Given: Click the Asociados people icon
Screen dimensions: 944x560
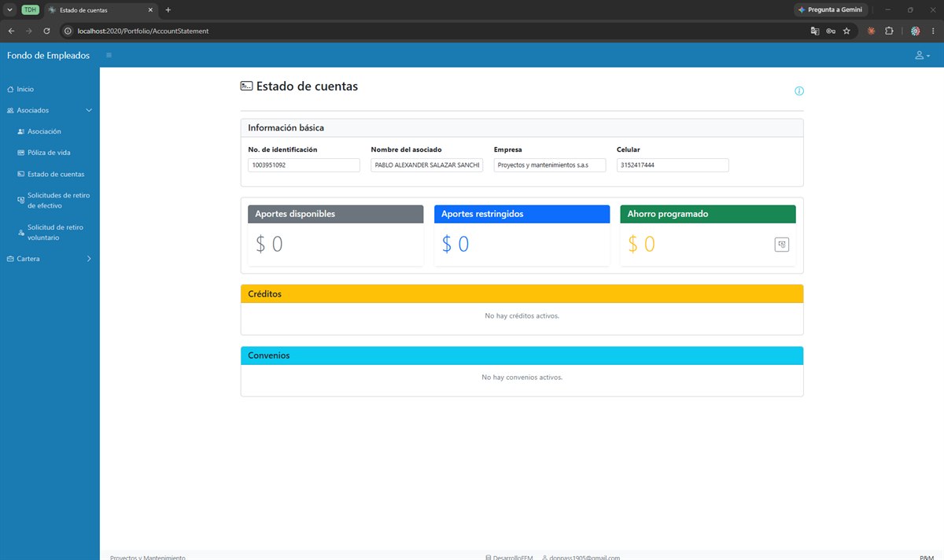Looking at the screenshot, I should tap(10, 111).
